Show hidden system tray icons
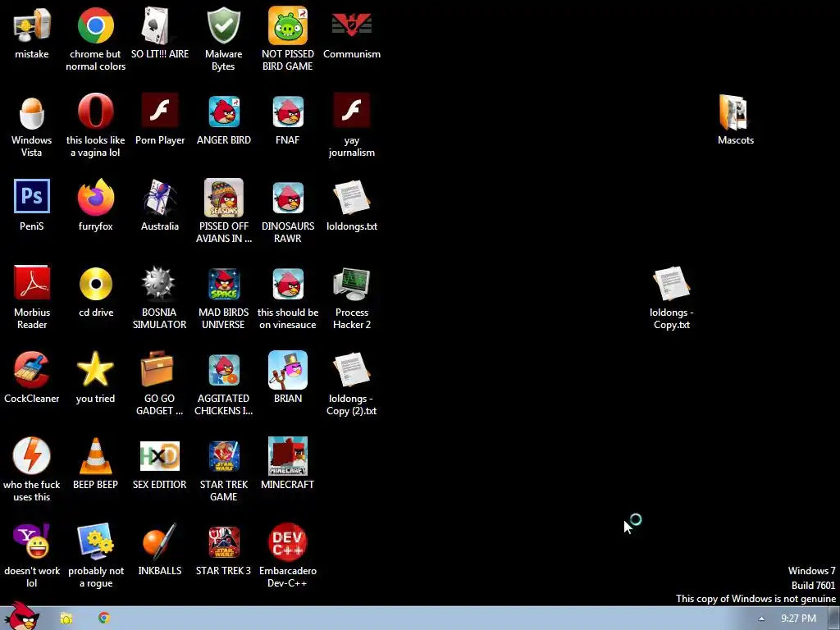This screenshot has height=630, width=840. pos(761,619)
